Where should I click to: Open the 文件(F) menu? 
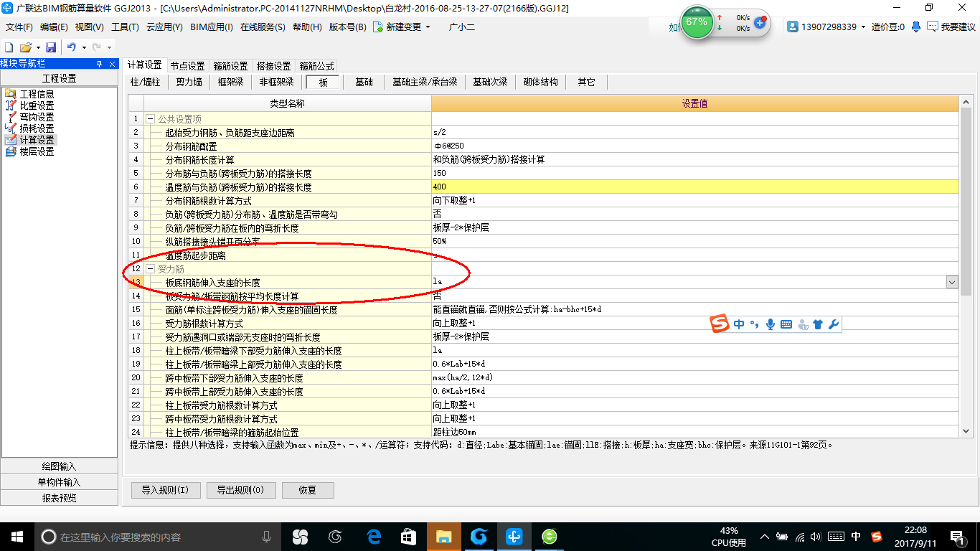pos(19,27)
